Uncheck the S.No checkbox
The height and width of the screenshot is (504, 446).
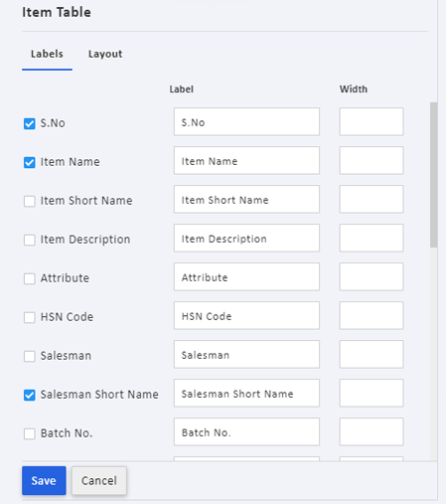click(30, 123)
